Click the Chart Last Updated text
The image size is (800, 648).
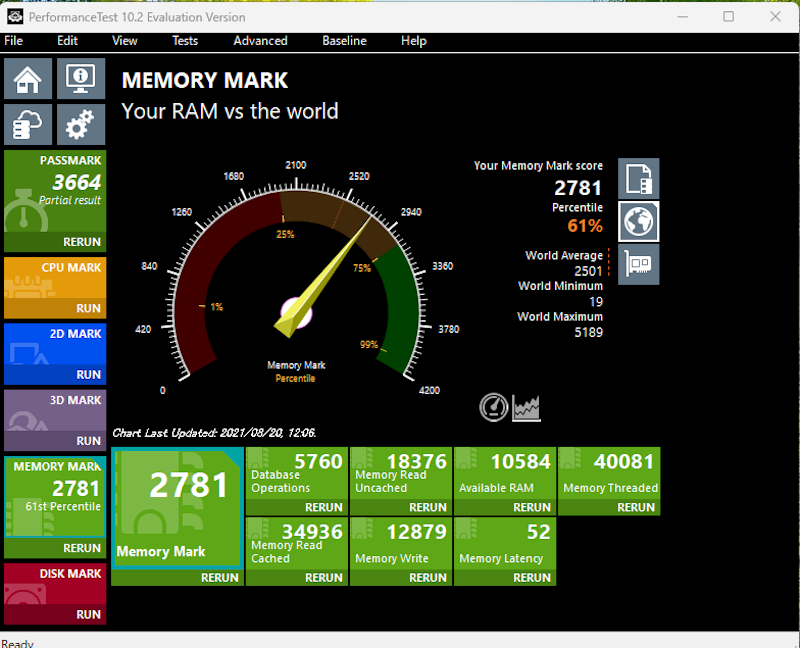[214, 433]
